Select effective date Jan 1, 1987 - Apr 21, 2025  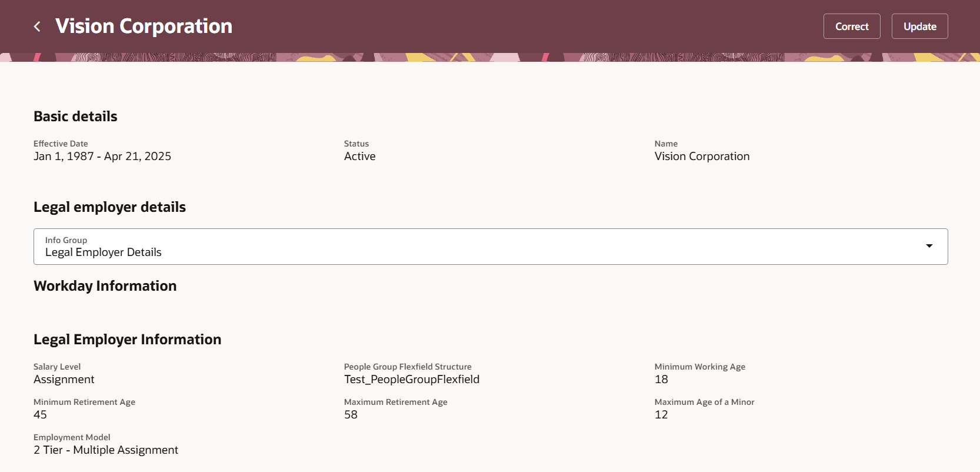pos(102,157)
